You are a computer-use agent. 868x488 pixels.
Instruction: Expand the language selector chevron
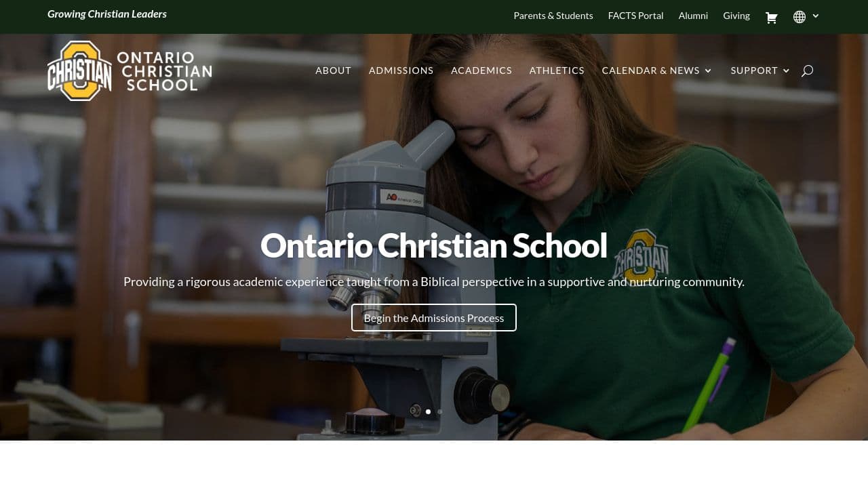pos(816,16)
